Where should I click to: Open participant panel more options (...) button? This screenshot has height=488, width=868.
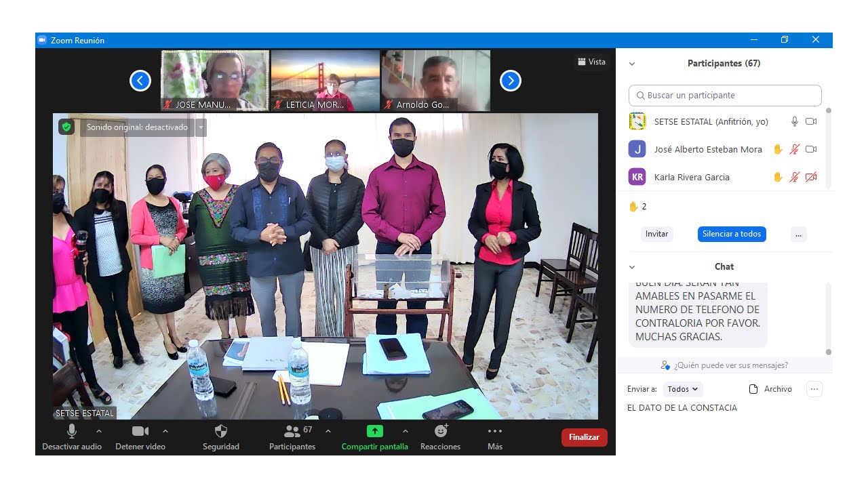coord(798,234)
